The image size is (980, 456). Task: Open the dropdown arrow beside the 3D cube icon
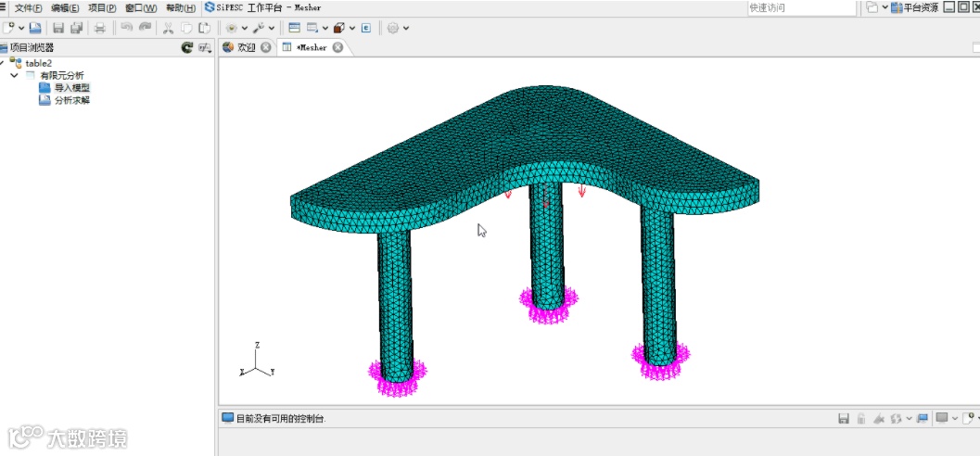click(x=352, y=28)
